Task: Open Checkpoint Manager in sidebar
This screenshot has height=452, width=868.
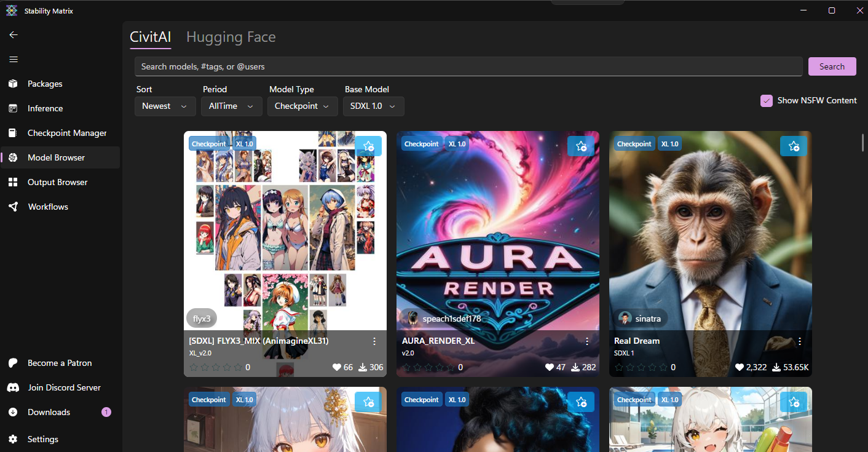Action: pos(66,133)
